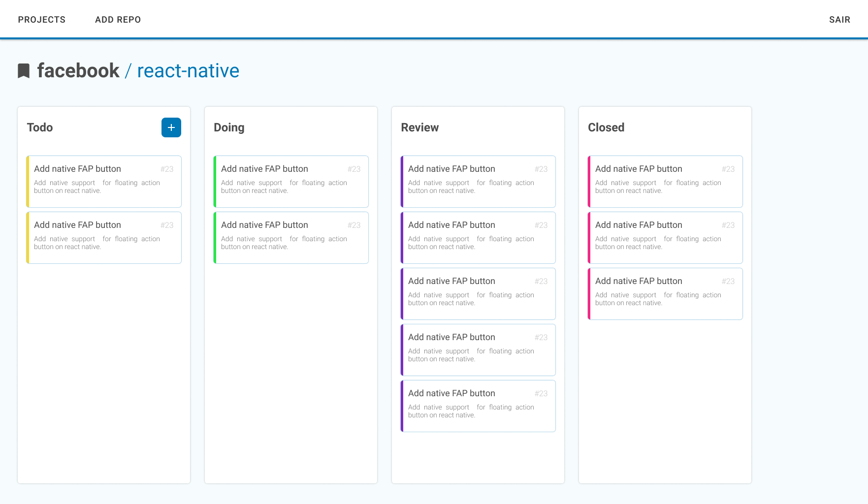Click the facebook owner name in header
The height and width of the screenshot is (504, 868).
click(78, 71)
